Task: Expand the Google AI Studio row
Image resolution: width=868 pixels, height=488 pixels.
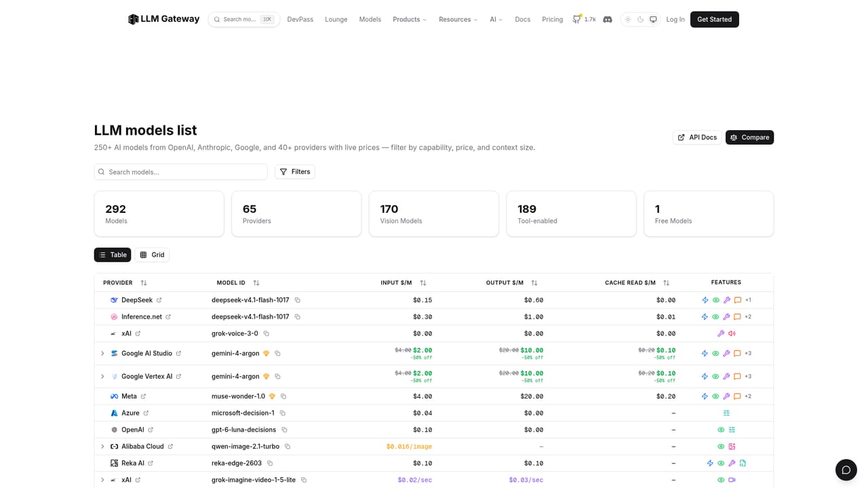Action: pos(102,354)
